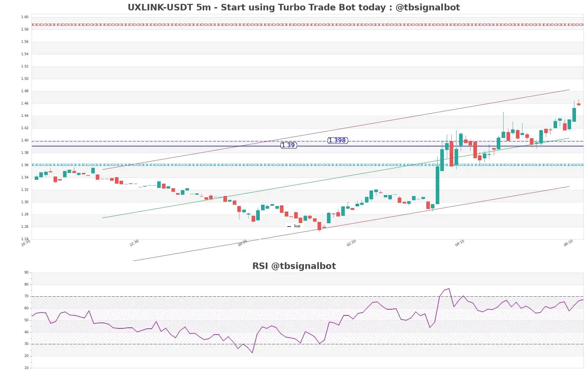Click the 1.48 price axis label

point(25,91)
